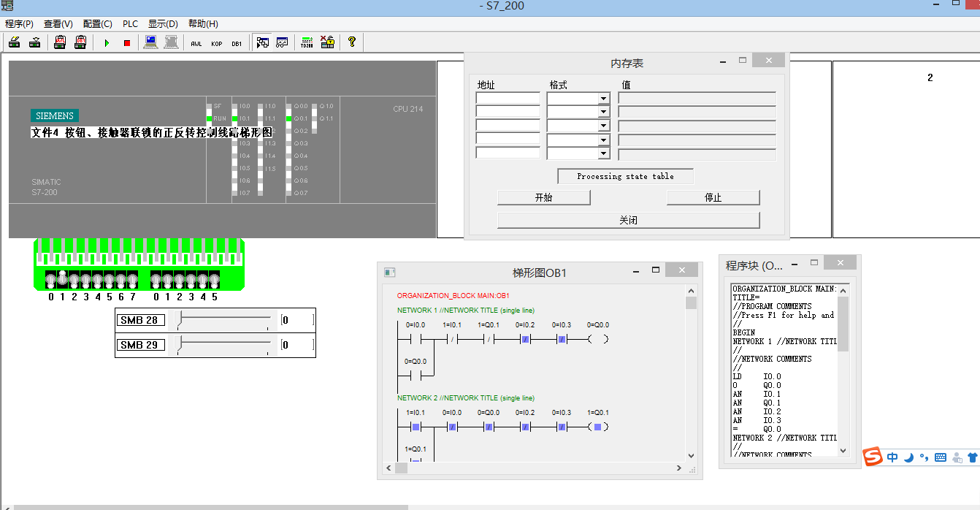Click the IME punctuation icon
This screenshot has width=980, height=510.
[925, 458]
